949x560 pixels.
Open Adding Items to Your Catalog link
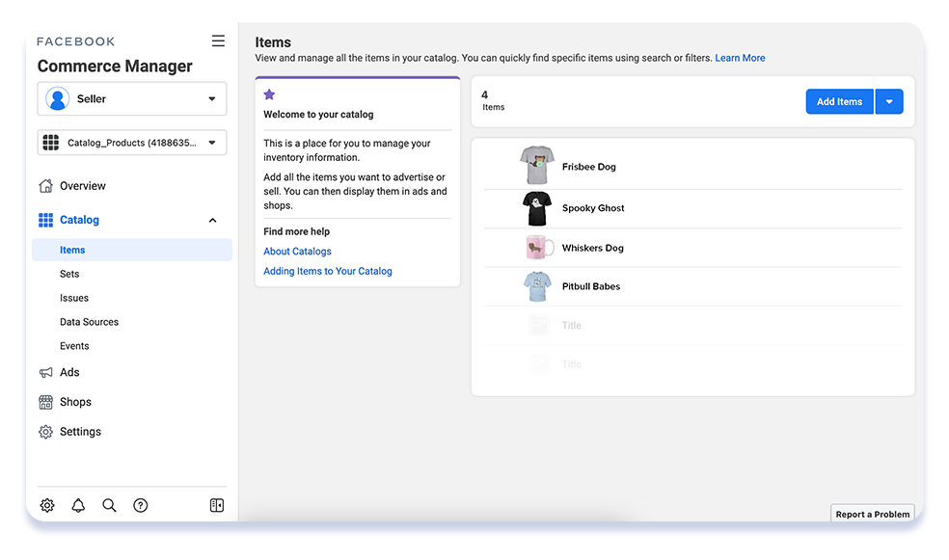tap(328, 272)
